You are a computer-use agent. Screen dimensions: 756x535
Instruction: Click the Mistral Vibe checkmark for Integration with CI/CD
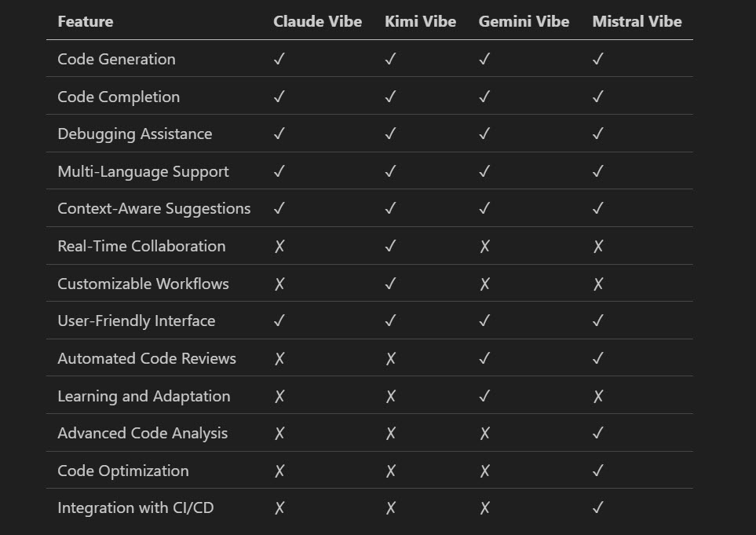pos(598,508)
